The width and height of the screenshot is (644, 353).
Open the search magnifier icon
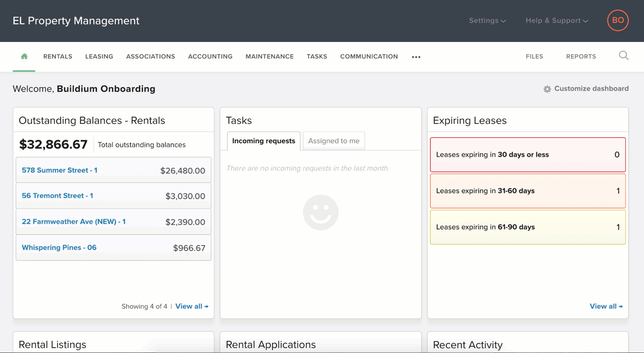coord(623,55)
